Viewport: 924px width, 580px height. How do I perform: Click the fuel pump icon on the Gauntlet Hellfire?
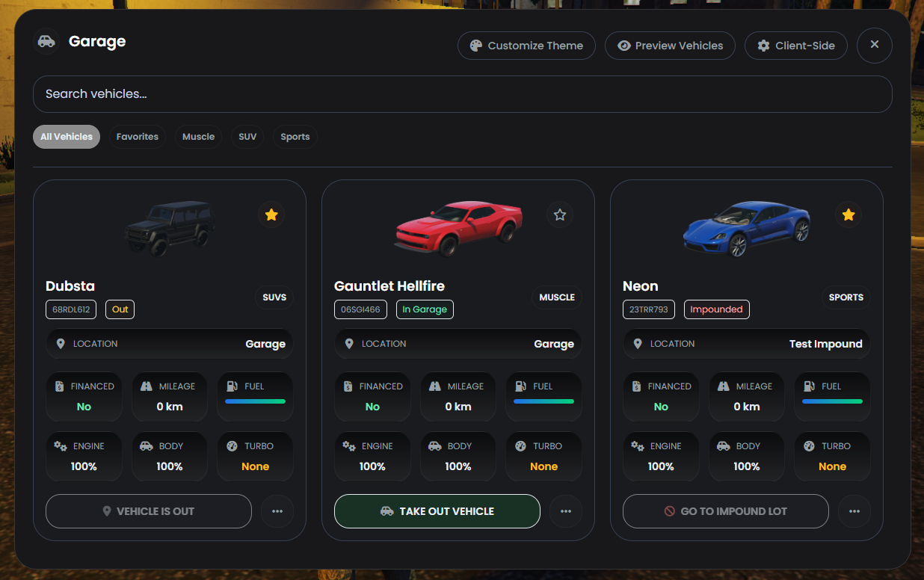(521, 386)
